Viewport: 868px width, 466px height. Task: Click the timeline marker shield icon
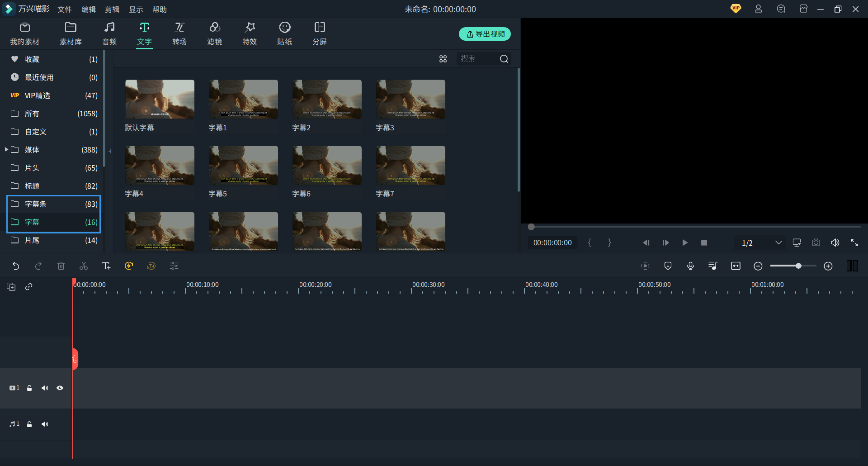click(668, 266)
